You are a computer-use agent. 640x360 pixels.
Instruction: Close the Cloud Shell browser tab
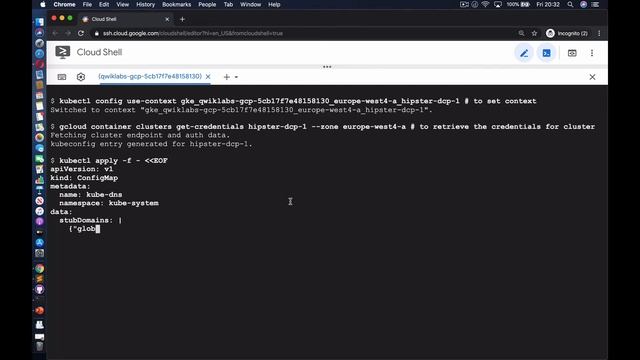tap(167, 19)
